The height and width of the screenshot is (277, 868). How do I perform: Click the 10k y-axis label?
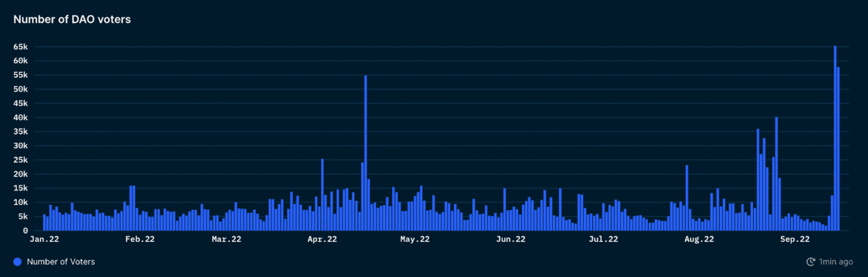[x=21, y=202]
